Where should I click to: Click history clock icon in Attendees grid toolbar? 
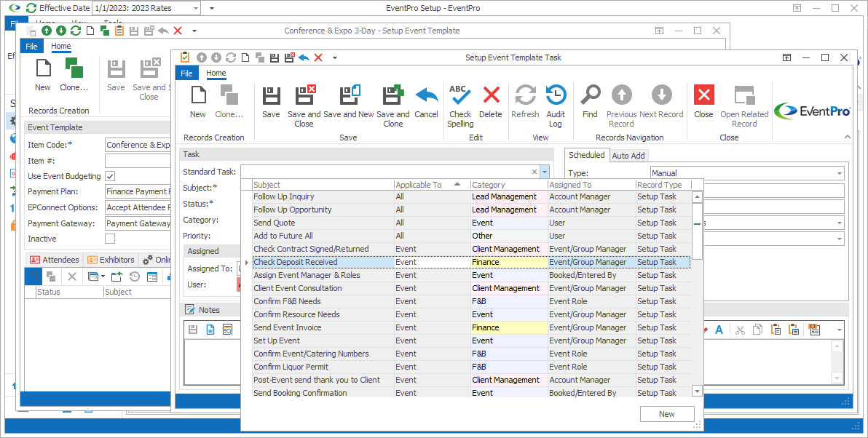pyautogui.click(x=135, y=276)
